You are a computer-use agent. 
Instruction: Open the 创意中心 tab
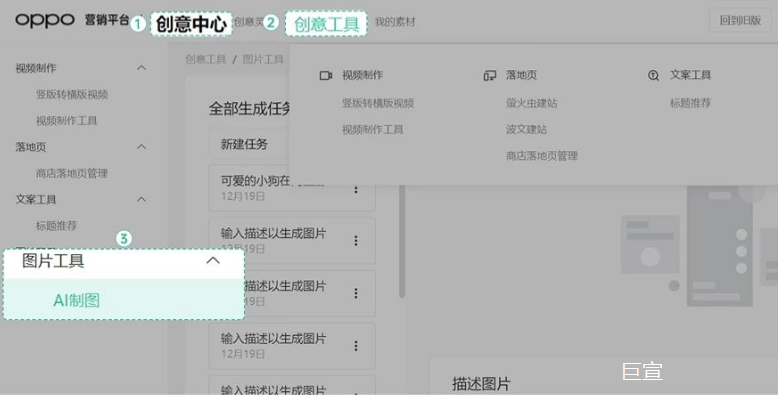191,23
